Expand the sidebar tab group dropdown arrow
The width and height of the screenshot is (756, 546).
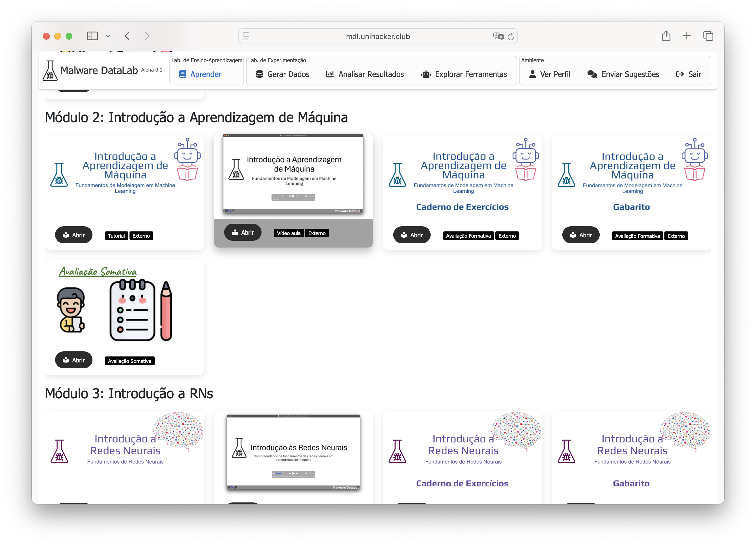(x=108, y=36)
